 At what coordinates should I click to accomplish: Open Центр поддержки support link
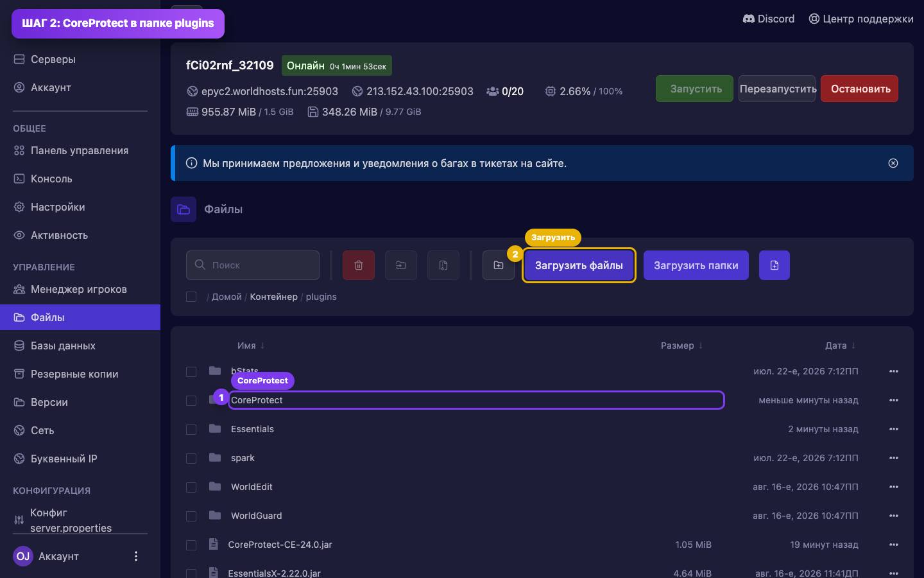pyautogui.click(x=861, y=19)
